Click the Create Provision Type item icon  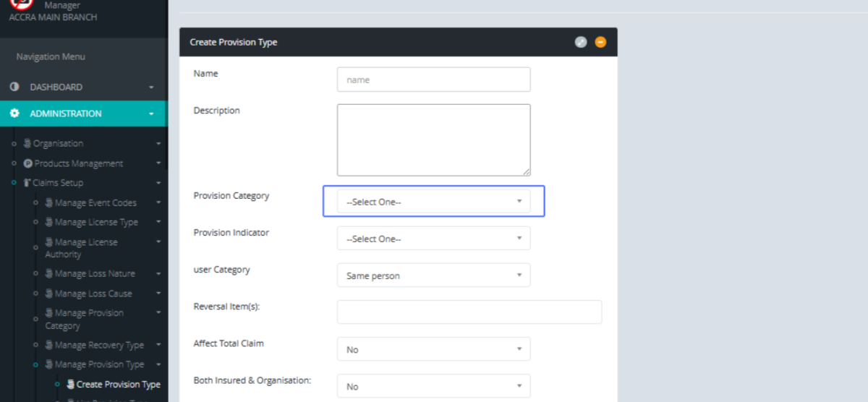pyautogui.click(x=71, y=385)
